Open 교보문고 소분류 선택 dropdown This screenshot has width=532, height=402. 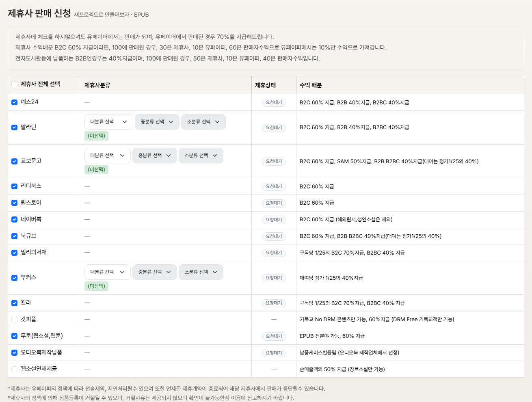[201, 156]
